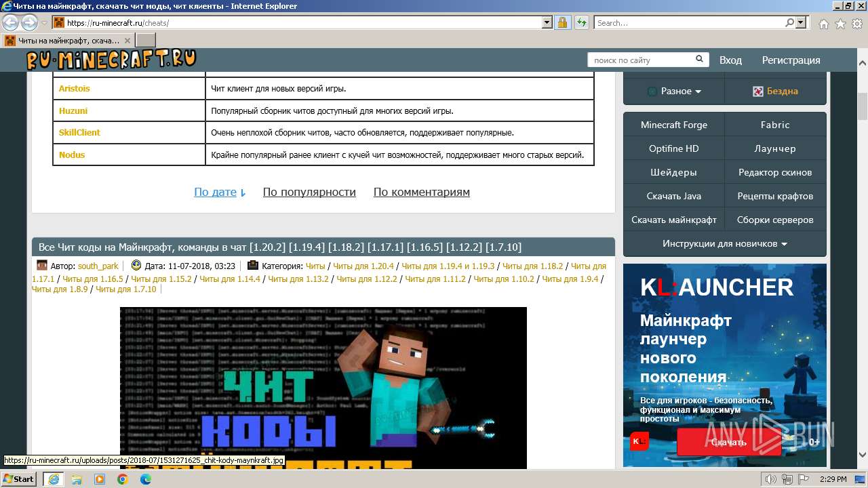Click the page vertical scrollbar thumb

coord(862,106)
